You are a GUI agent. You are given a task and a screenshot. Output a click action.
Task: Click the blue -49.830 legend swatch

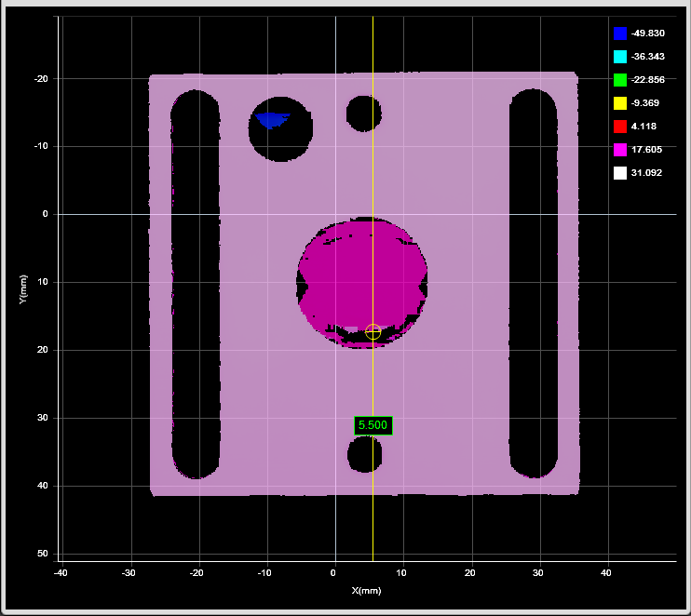(619, 33)
